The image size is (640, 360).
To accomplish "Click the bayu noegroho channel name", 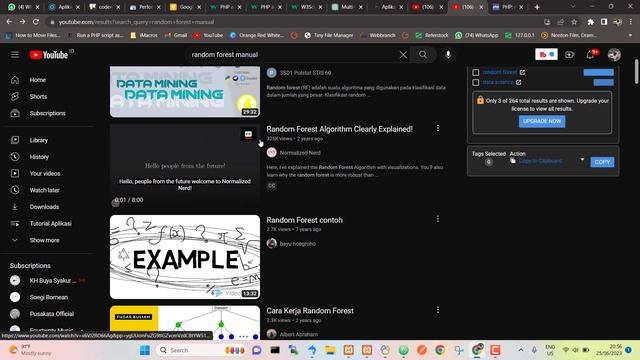I will point(298,244).
